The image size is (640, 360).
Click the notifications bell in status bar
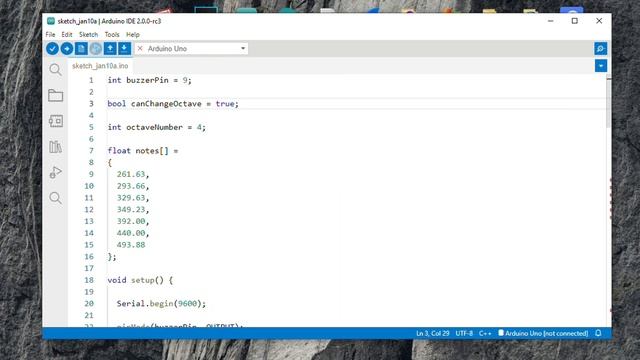(598, 333)
